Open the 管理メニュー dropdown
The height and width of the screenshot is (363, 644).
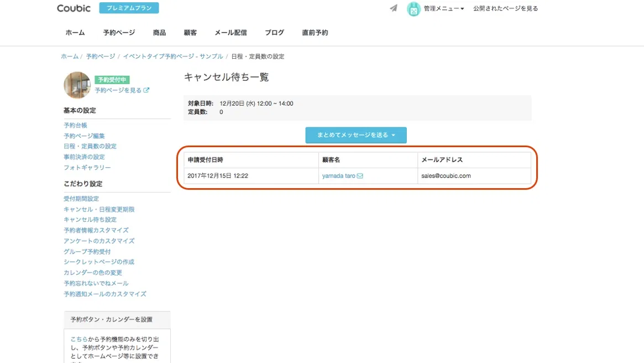click(x=442, y=9)
